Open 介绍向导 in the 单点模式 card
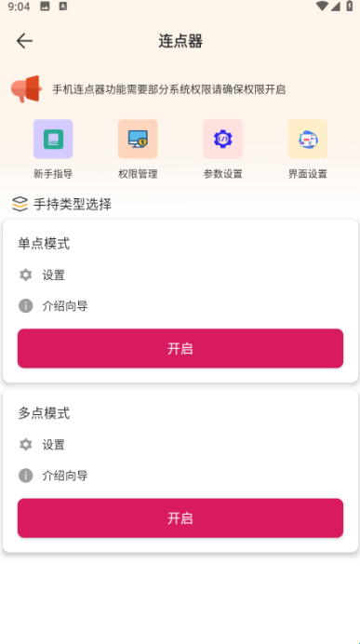Screen dimensions: 360x644 65,306
